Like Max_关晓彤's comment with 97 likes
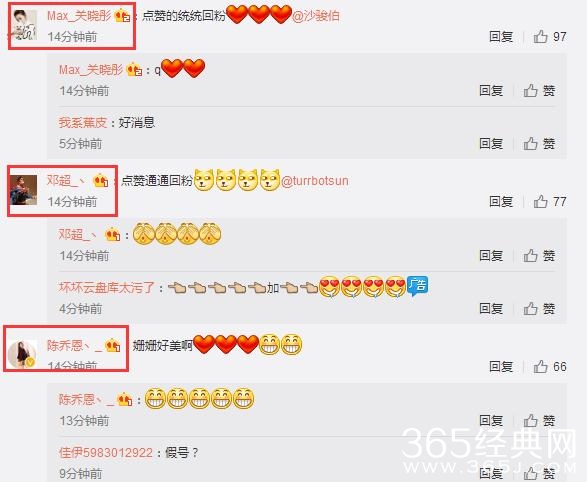Screen dimensions: 587x482 click(x=550, y=37)
